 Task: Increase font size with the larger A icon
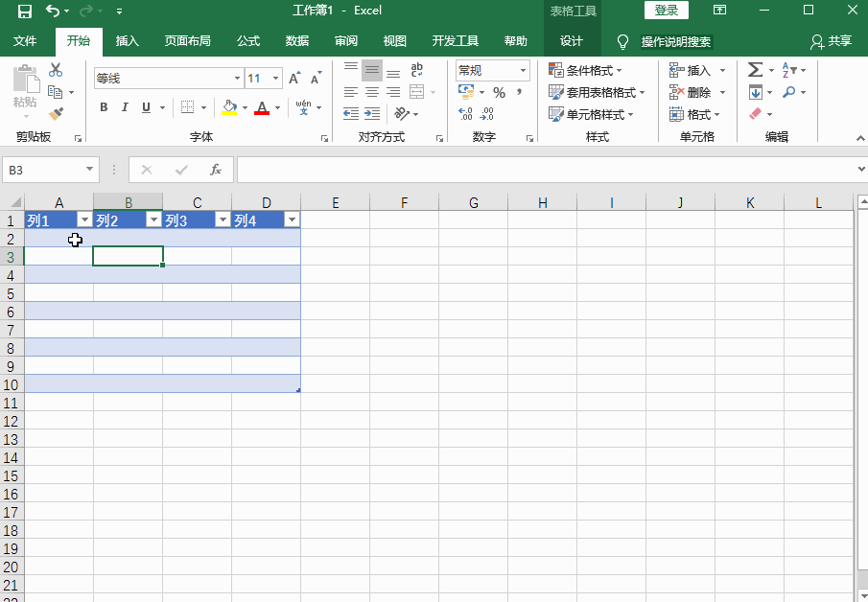pos(294,78)
